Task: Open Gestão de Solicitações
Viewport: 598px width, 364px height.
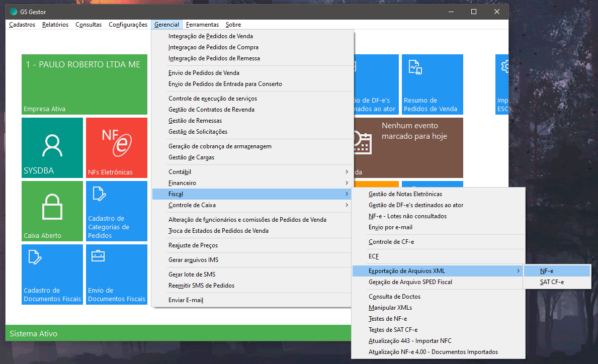Action: click(x=251, y=132)
